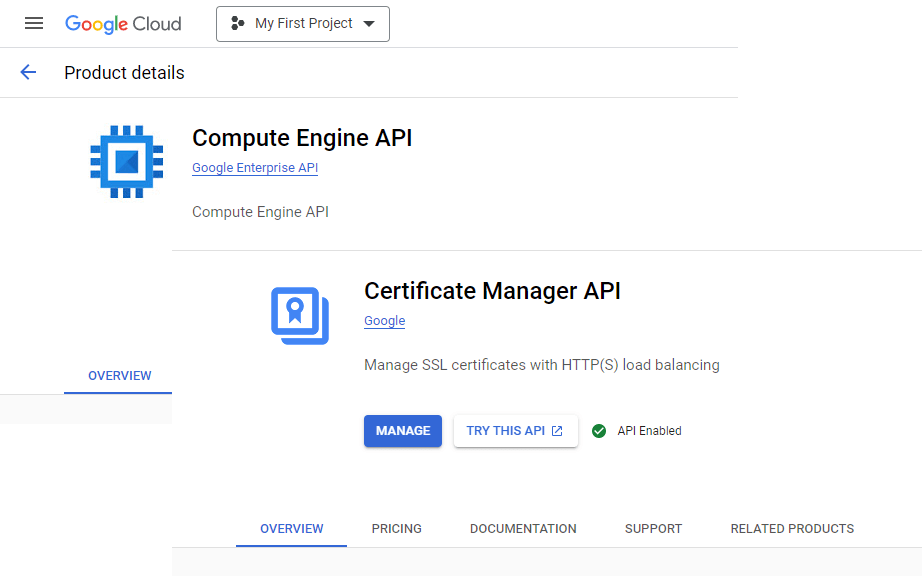
Task: Go back using the left arrow
Action: (x=28, y=72)
